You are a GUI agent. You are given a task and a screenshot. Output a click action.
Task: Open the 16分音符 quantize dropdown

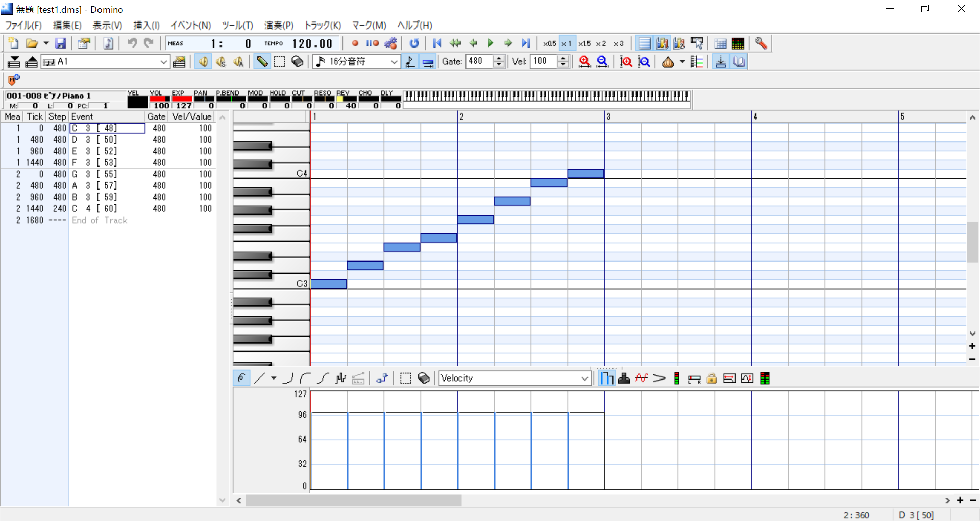pyautogui.click(x=394, y=62)
